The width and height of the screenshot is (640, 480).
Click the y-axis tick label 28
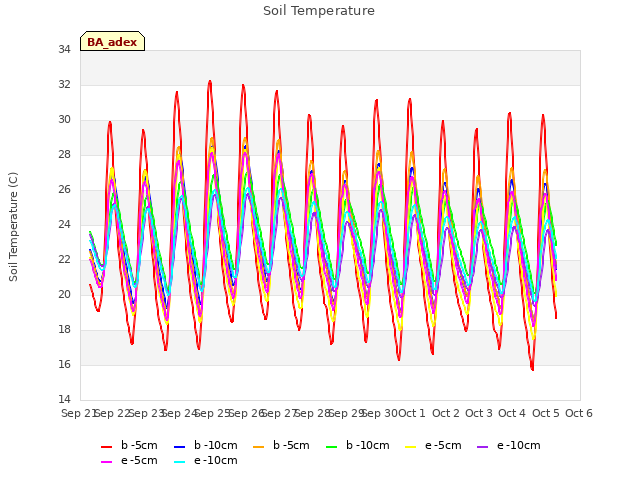coord(64,155)
